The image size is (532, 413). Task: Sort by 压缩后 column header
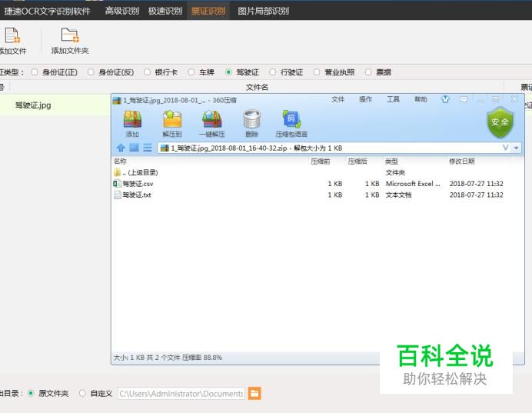pos(357,162)
